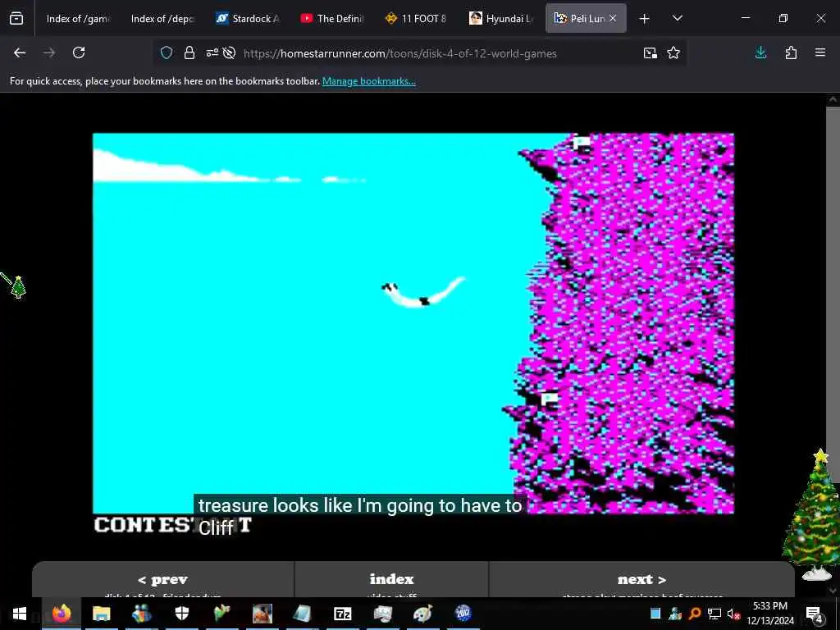Open the Windows Start menu
Image resolution: width=840 pixels, height=630 pixels.
pos(20,614)
